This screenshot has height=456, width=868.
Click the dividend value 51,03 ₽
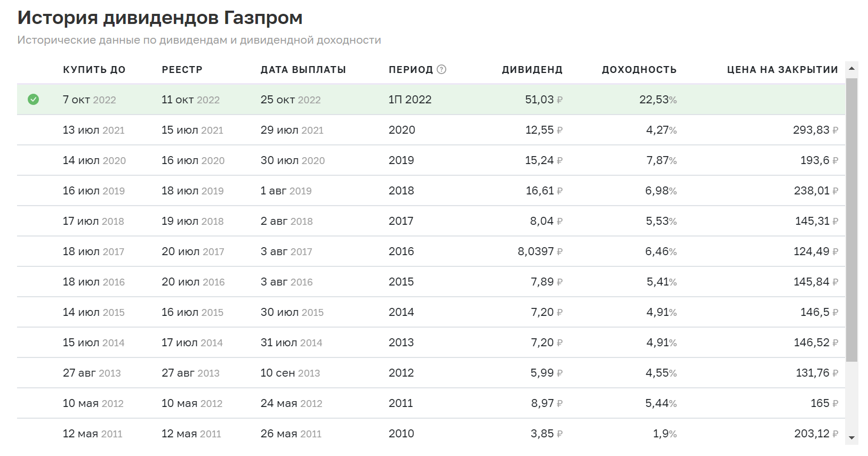[544, 100]
